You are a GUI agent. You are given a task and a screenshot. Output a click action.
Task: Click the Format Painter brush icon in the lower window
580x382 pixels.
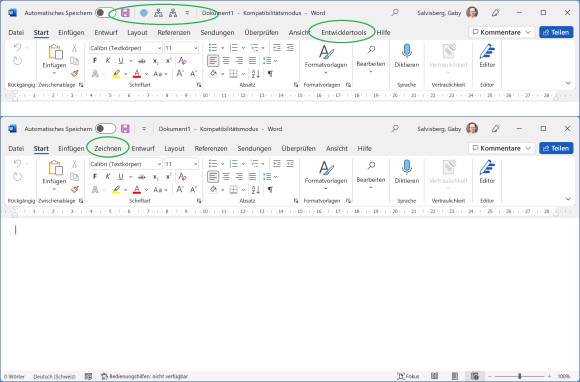75,190
